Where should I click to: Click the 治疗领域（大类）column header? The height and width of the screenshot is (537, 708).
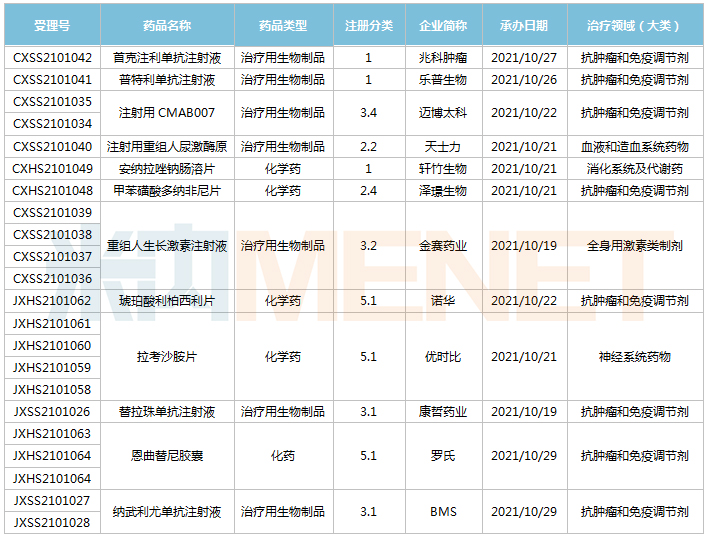635,25
